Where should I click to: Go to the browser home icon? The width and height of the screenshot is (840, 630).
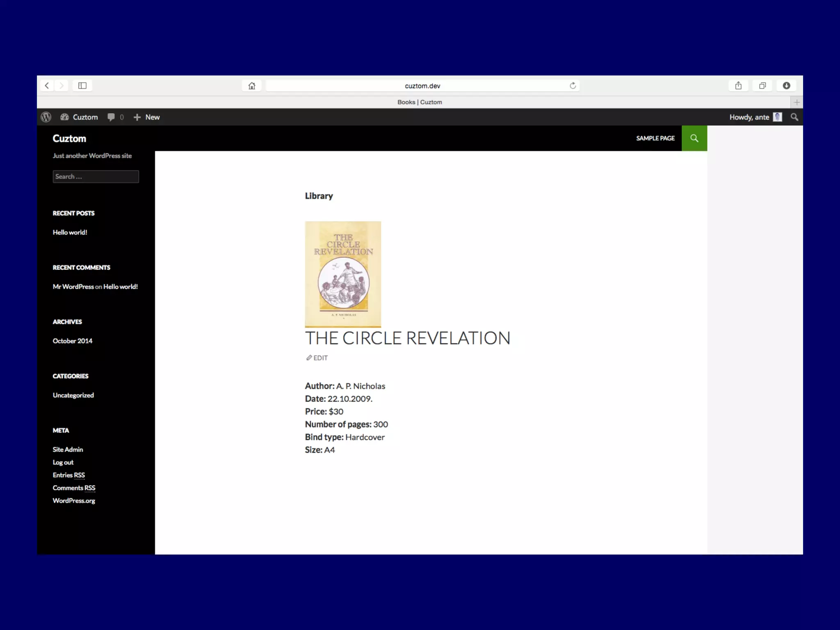click(252, 86)
